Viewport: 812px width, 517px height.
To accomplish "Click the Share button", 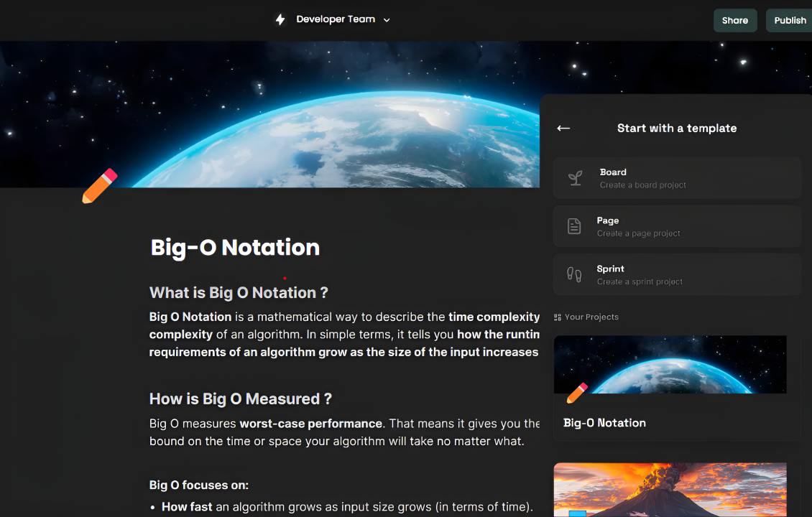I will (x=735, y=20).
